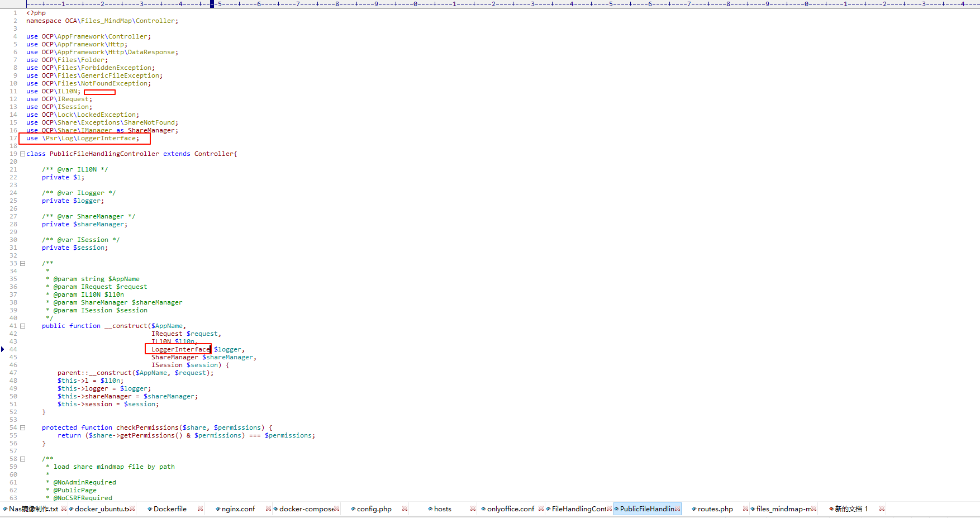980x518 pixels.
Task: Click the 'use OCP\Files\GenericFileException;' line
Action: (94, 75)
